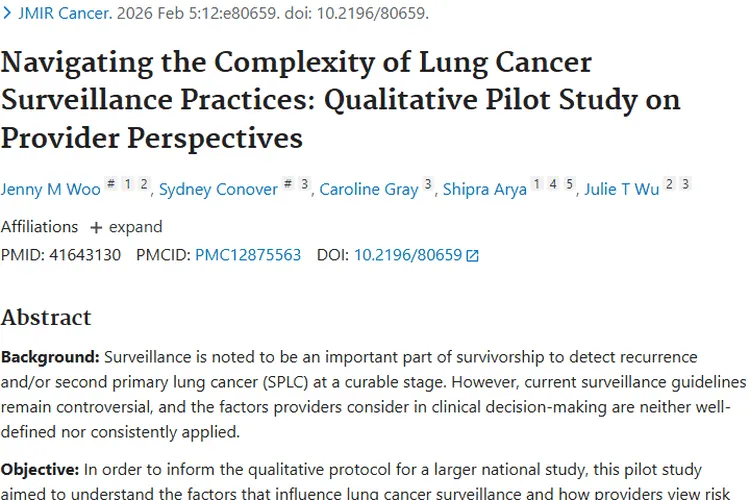Open author link Sydney Conover
750x500 pixels.
218,189
